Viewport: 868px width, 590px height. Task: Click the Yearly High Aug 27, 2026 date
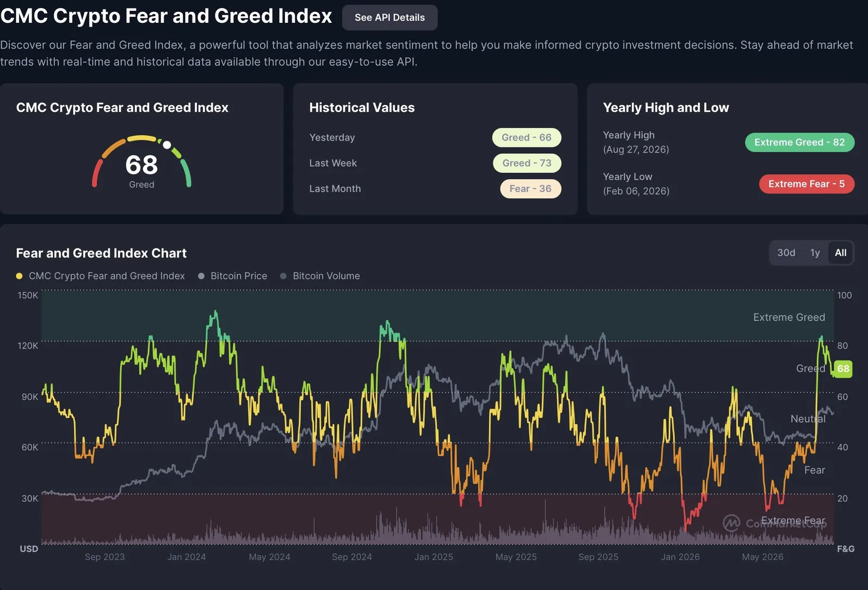click(636, 149)
